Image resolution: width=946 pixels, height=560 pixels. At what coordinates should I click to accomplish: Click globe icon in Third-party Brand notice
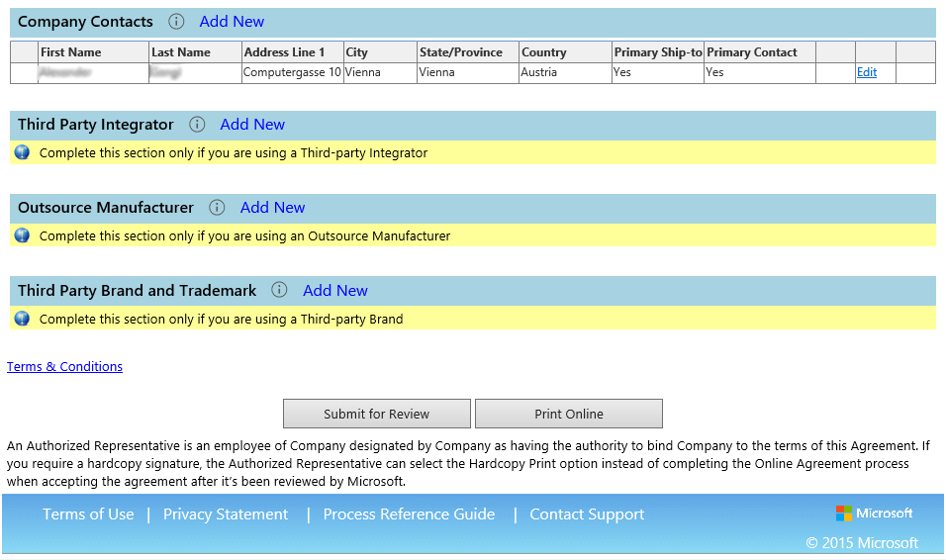coord(22,320)
